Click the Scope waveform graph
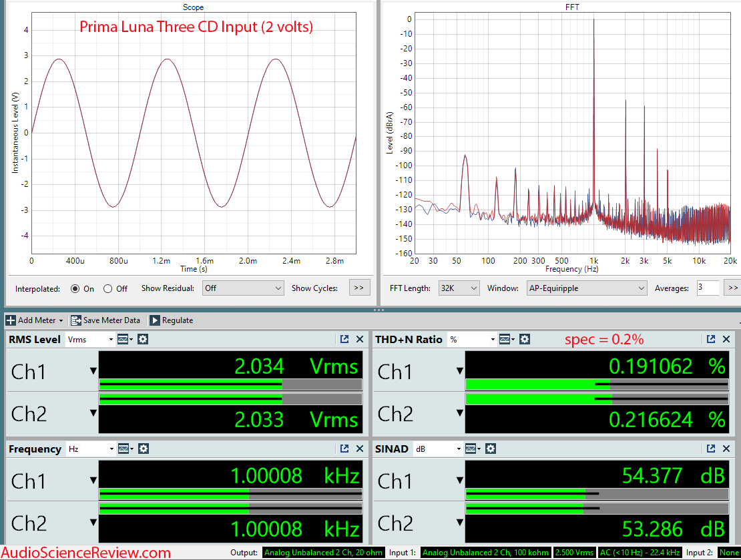The image size is (741, 560). 194,133
